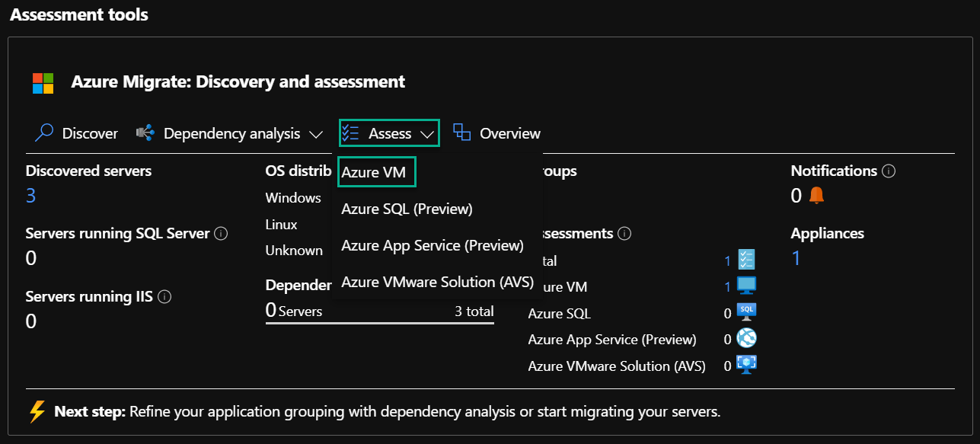The image size is (980, 444).
Task: Click the 0 Notifications count
Action: click(x=796, y=196)
